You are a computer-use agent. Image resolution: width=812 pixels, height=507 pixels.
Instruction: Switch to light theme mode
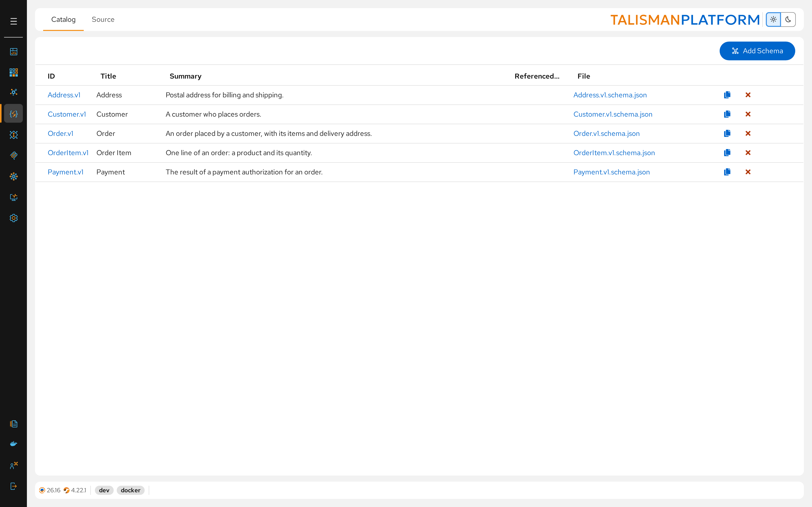click(773, 20)
